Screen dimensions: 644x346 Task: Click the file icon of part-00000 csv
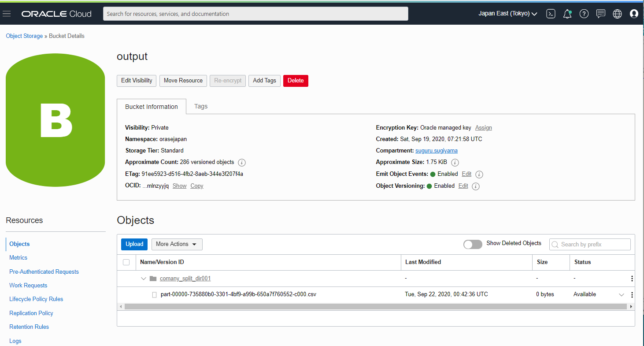tap(154, 294)
